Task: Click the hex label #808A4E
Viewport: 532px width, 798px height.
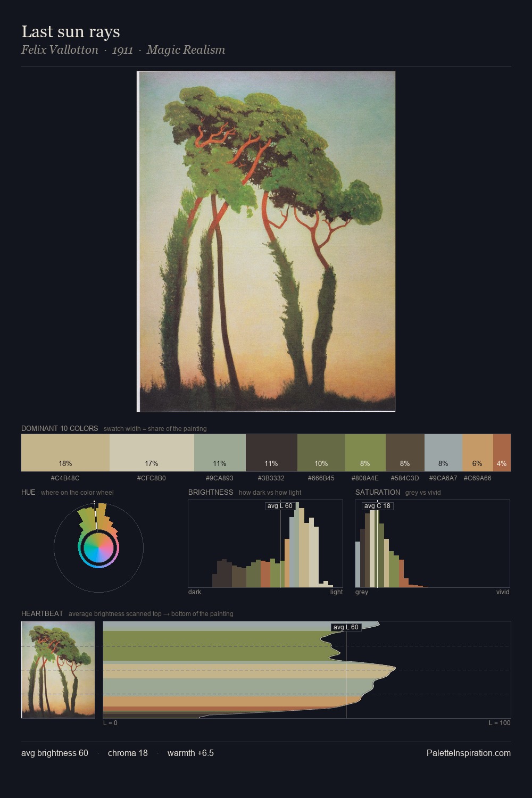Action: pos(365,478)
